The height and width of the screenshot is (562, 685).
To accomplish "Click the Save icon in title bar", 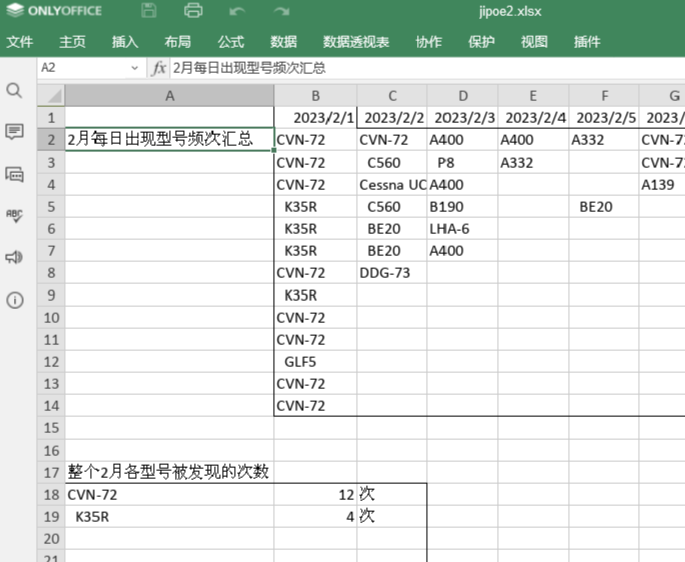I will click(x=149, y=10).
